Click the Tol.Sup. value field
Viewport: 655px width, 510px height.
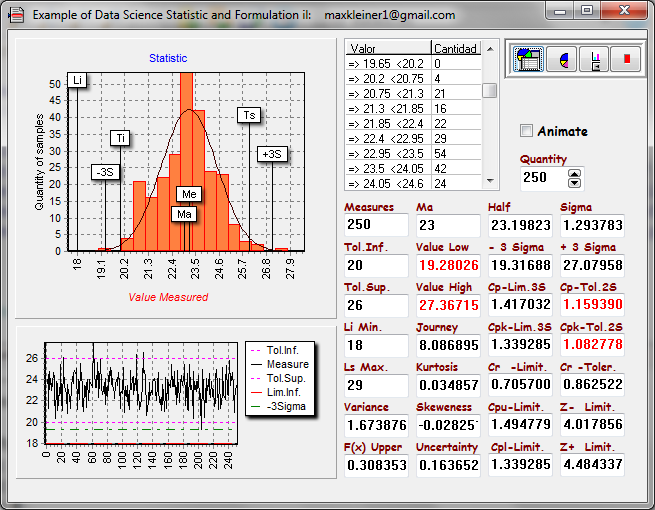click(x=375, y=305)
